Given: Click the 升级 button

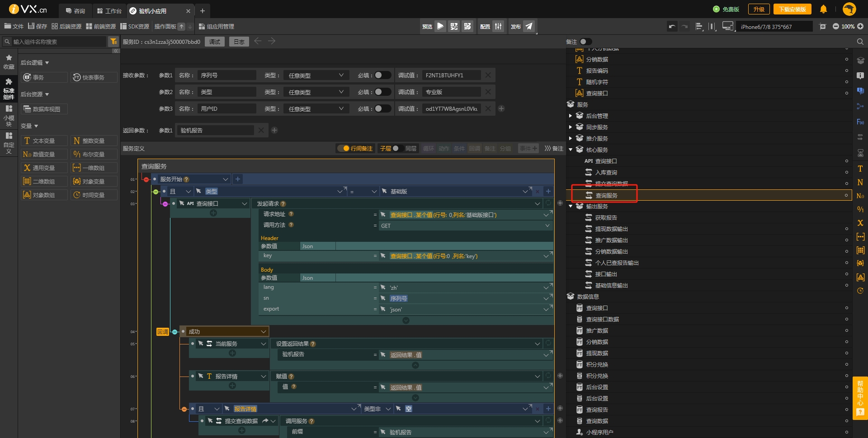Looking at the screenshot, I should coord(759,9).
